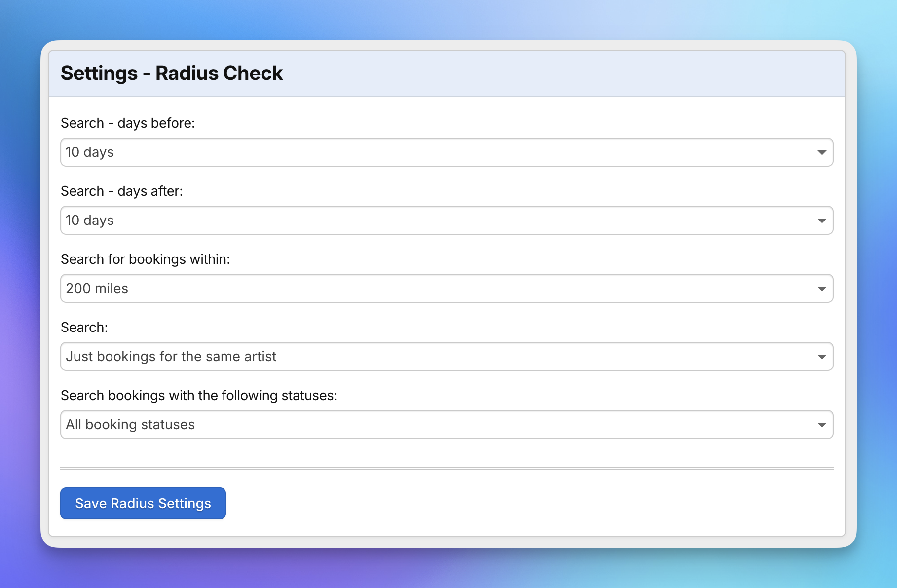This screenshot has height=588, width=897.
Task: Click the 'Search - days before:' label
Action: [x=128, y=123]
